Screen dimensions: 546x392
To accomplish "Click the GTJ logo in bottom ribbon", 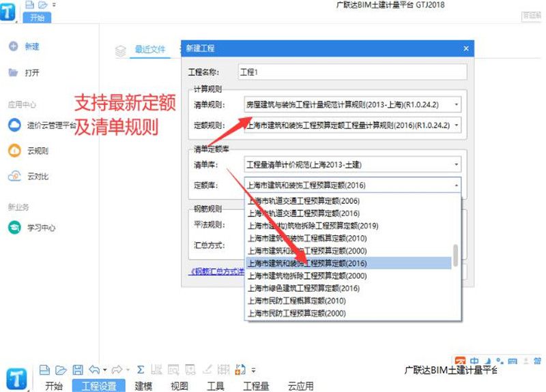I will click(16, 379).
